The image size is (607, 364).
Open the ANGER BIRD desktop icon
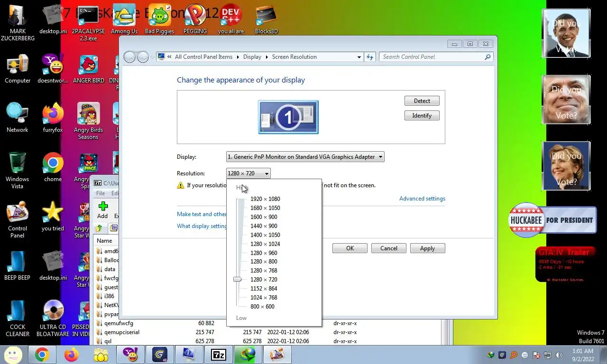click(89, 69)
